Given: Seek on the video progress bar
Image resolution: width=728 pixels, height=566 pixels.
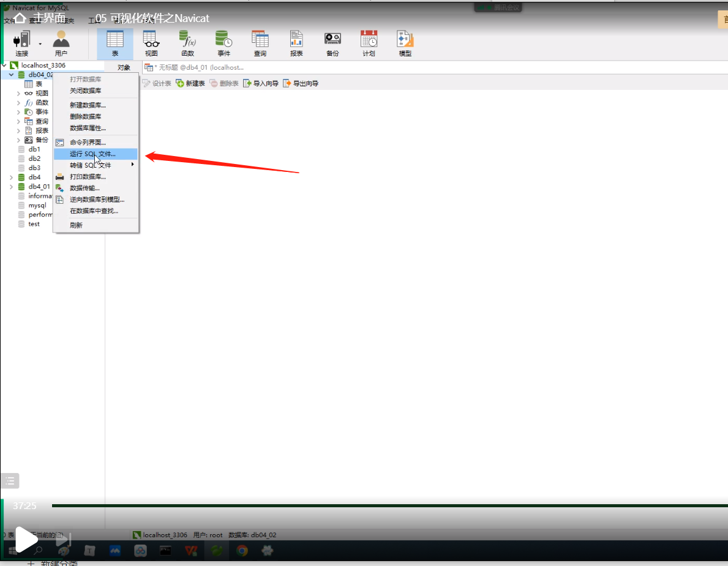Looking at the screenshot, I should (x=390, y=505).
